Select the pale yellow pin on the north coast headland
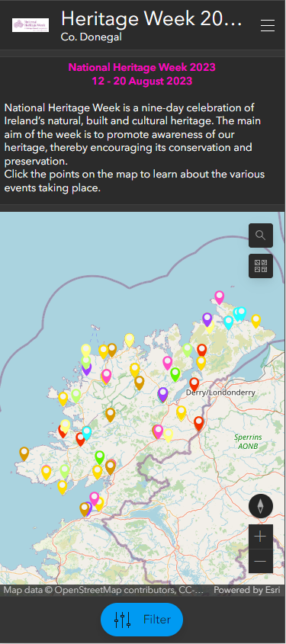 (x=130, y=340)
